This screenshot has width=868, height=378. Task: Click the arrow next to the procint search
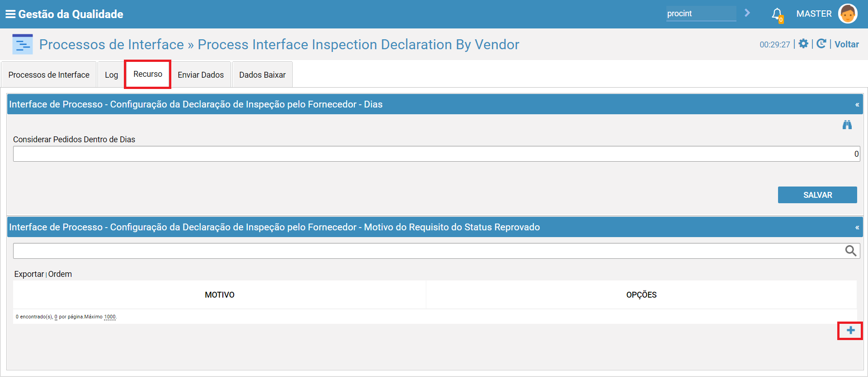tap(747, 13)
